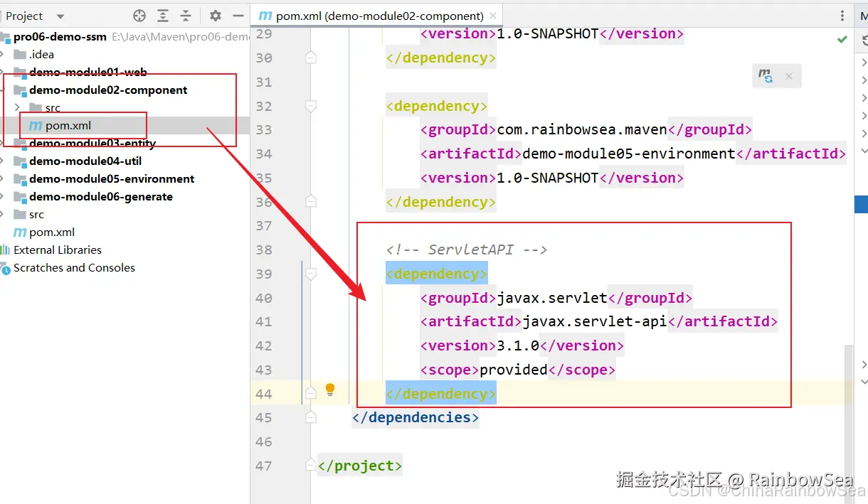Image resolution: width=868 pixels, height=504 pixels.
Task: Click closing dependencies tag on line 45
Action: pos(416,417)
